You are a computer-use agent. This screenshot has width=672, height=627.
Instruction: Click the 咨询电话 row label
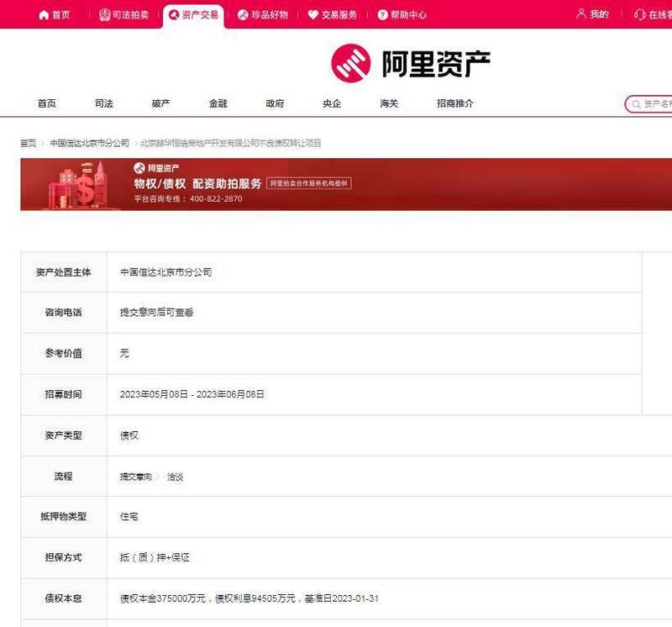click(64, 313)
